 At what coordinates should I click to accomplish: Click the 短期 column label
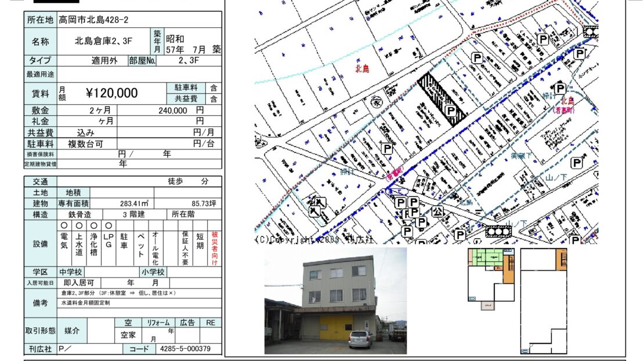200,241
